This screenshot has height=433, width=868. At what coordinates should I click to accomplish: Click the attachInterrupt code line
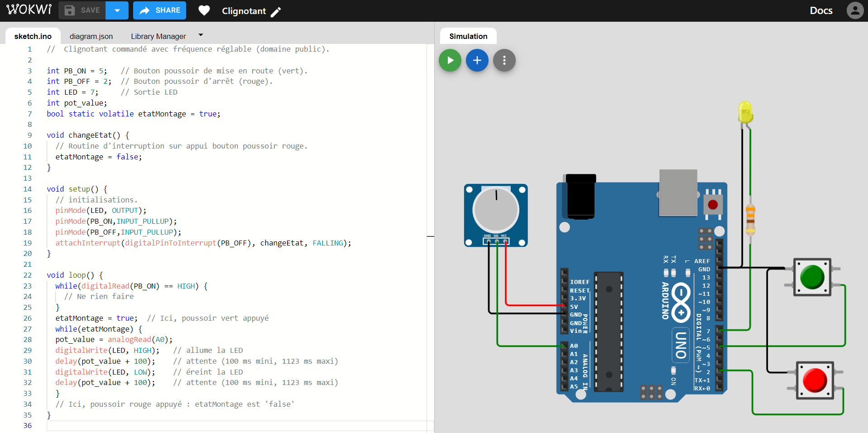click(x=203, y=243)
